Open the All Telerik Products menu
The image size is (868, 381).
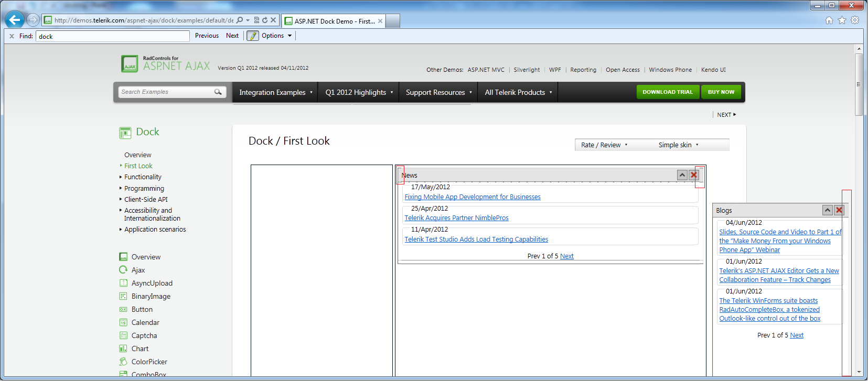(518, 92)
